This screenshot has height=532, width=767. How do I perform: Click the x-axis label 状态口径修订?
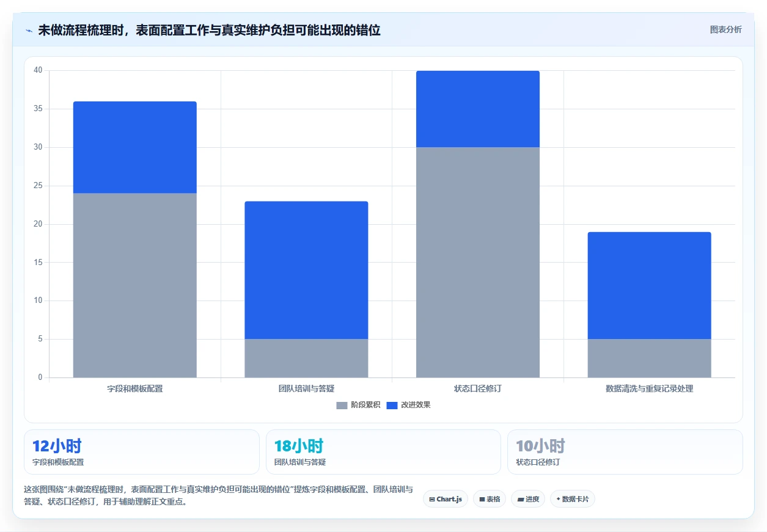pyautogui.click(x=478, y=388)
